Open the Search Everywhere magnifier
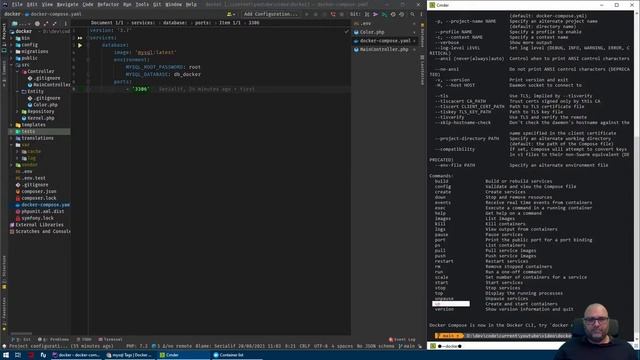640x360 pixels. coord(412,14)
